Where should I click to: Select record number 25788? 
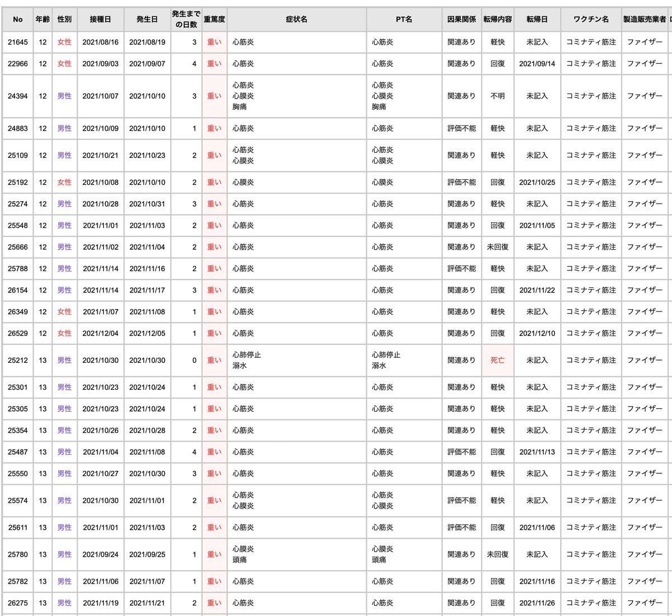pos(18,269)
